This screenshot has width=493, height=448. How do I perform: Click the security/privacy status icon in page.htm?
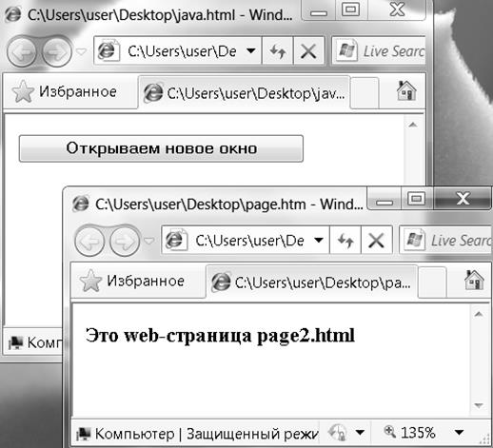337,433
